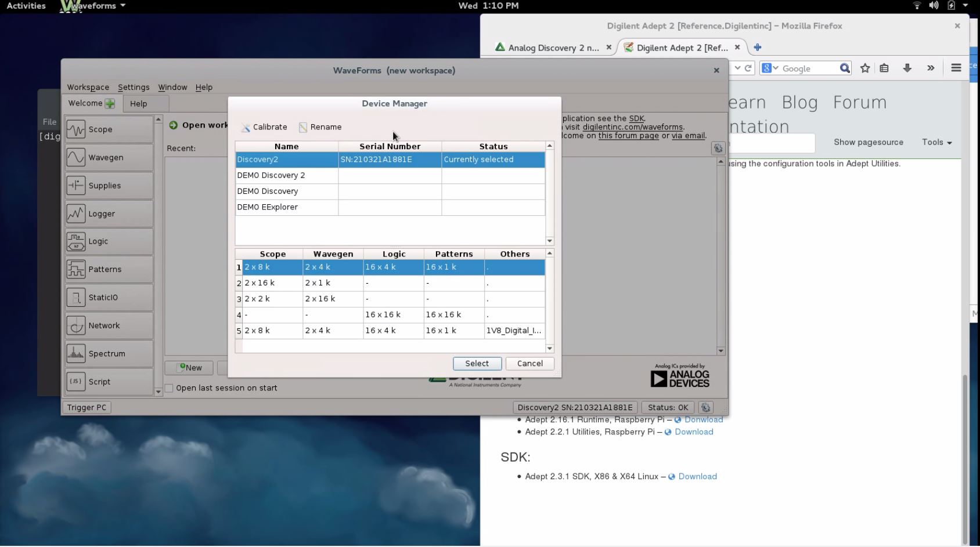Open the Logic analyzer instrument
The width and height of the screenshot is (980, 547).
(x=109, y=241)
